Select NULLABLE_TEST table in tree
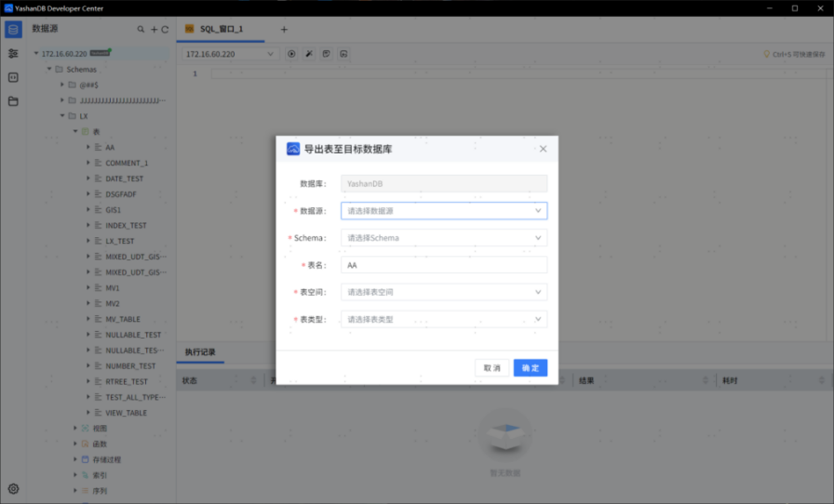Viewport: 834px width, 504px height. pos(133,335)
